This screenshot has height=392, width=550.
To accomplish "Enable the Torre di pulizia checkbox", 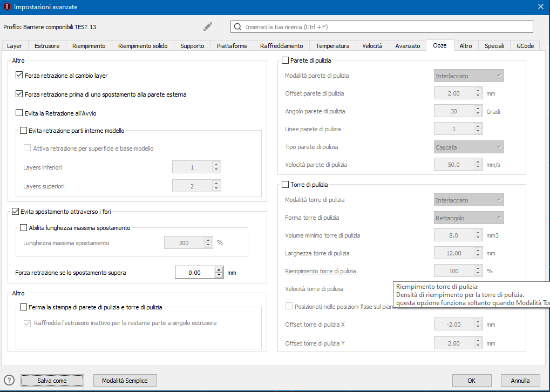I will [x=286, y=185].
